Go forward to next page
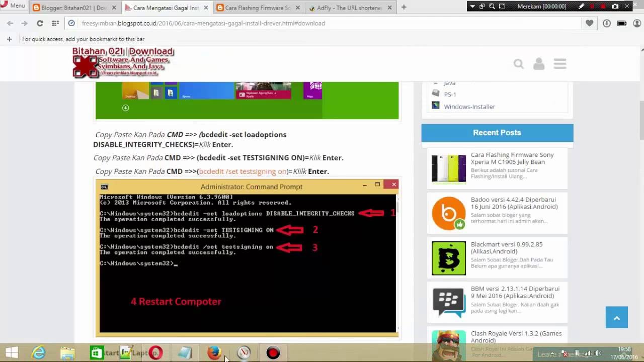The width and height of the screenshot is (644, 362). click(24, 23)
